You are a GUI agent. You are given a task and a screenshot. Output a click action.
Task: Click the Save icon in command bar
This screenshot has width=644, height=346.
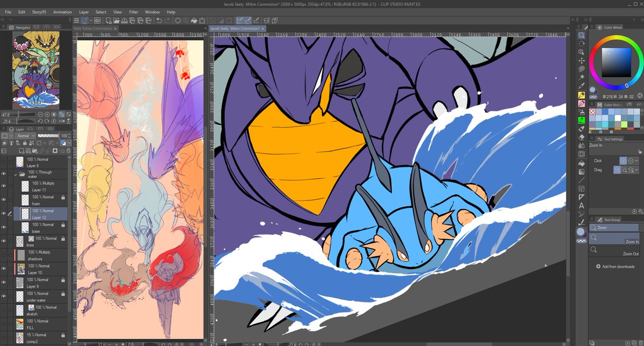124,20
